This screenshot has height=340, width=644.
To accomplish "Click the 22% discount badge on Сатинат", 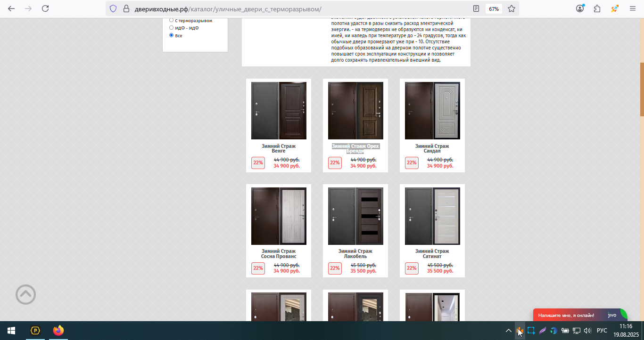I will (x=412, y=268).
